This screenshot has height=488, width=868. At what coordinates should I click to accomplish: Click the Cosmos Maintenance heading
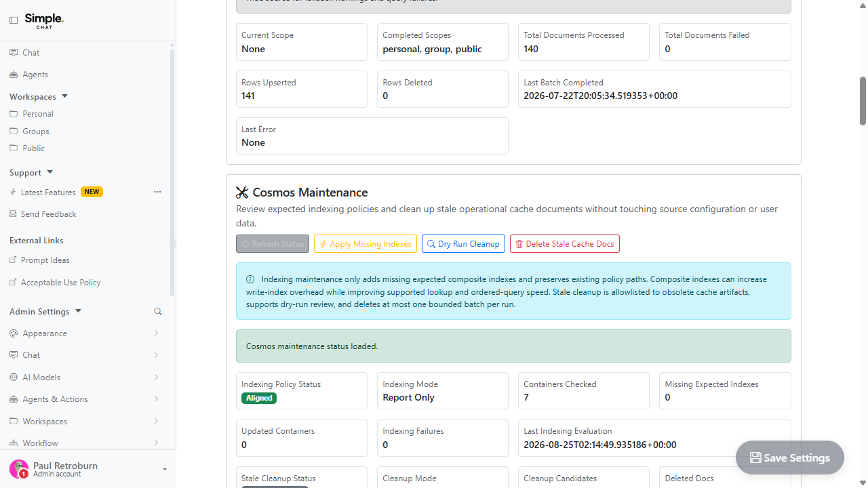point(310,192)
